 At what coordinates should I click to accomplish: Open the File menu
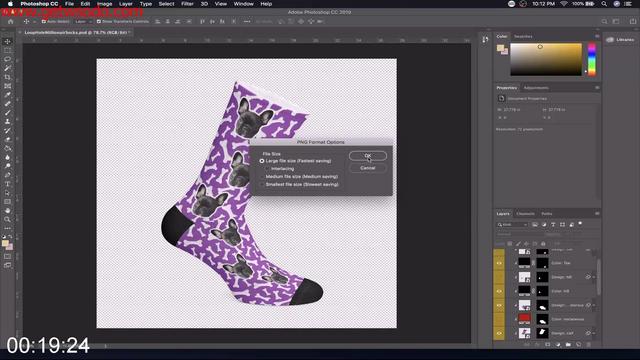[x=69, y=4]
